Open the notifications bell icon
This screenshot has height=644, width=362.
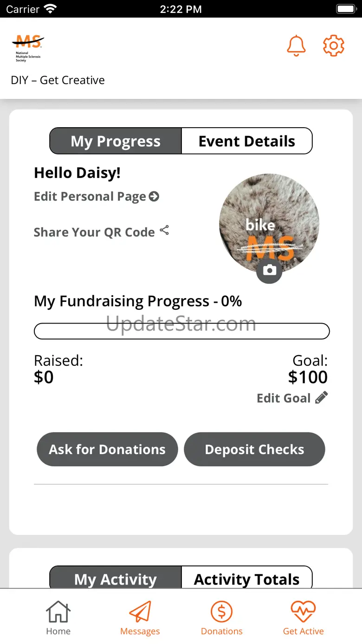(x=296, y=46)
